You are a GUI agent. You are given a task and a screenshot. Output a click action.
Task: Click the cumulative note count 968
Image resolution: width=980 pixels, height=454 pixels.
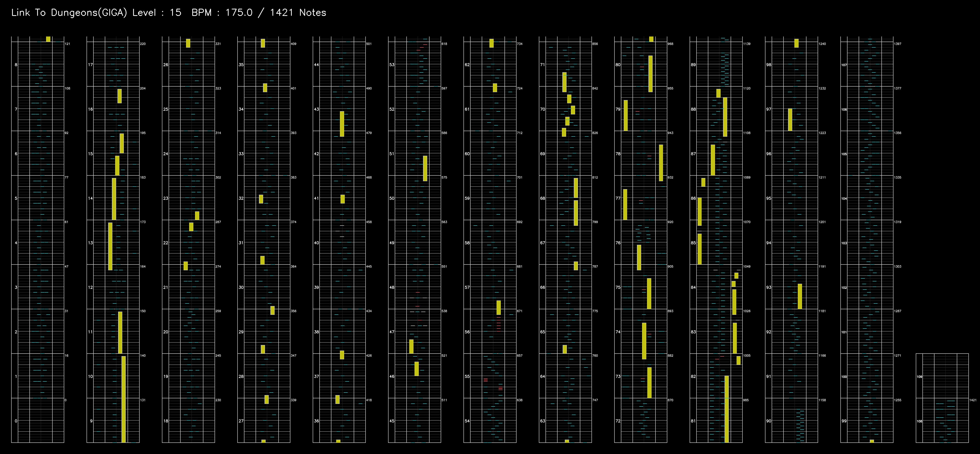click(670, 44)
